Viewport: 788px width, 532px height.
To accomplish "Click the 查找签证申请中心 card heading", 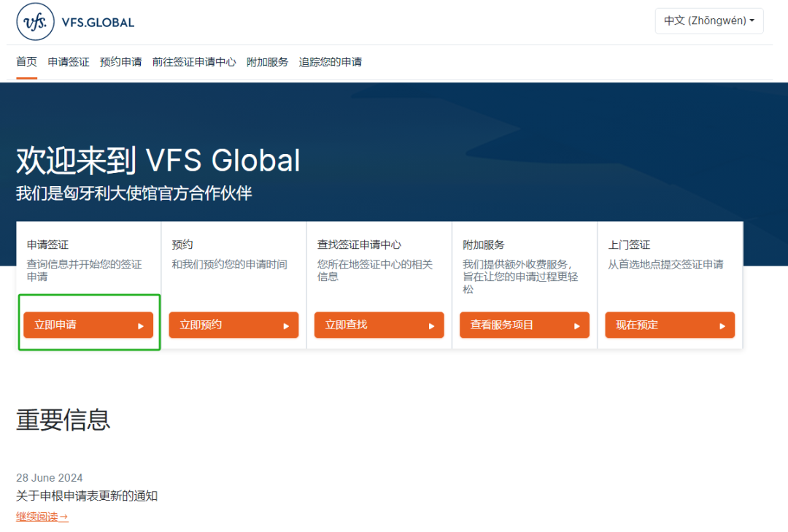I will [359, 245].
